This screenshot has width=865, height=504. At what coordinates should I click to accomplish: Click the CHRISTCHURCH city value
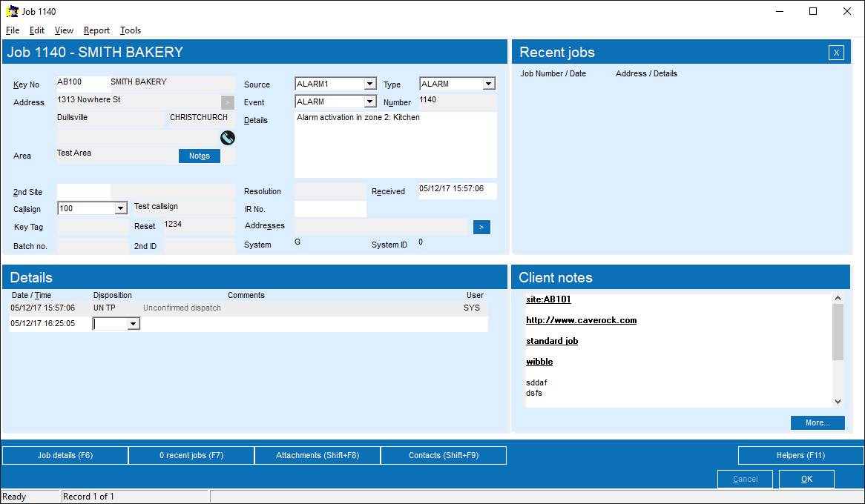pos(199,117)
